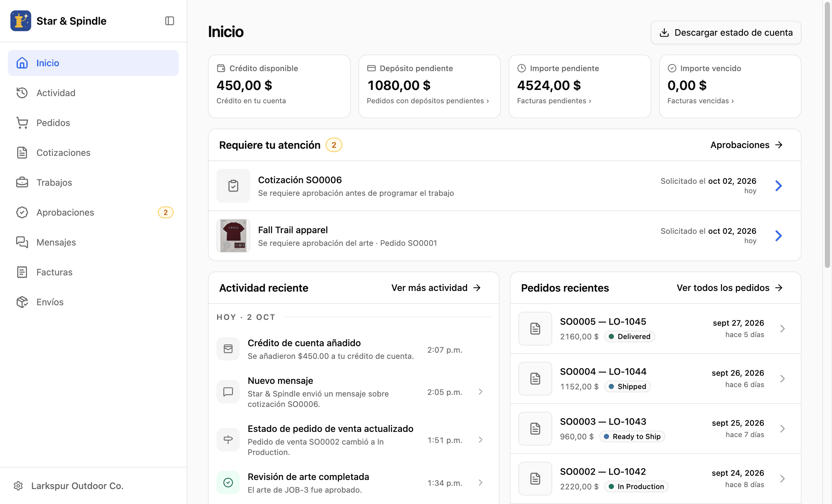
Task: Open Facturas pendientes link
Action: click(554, 101)
